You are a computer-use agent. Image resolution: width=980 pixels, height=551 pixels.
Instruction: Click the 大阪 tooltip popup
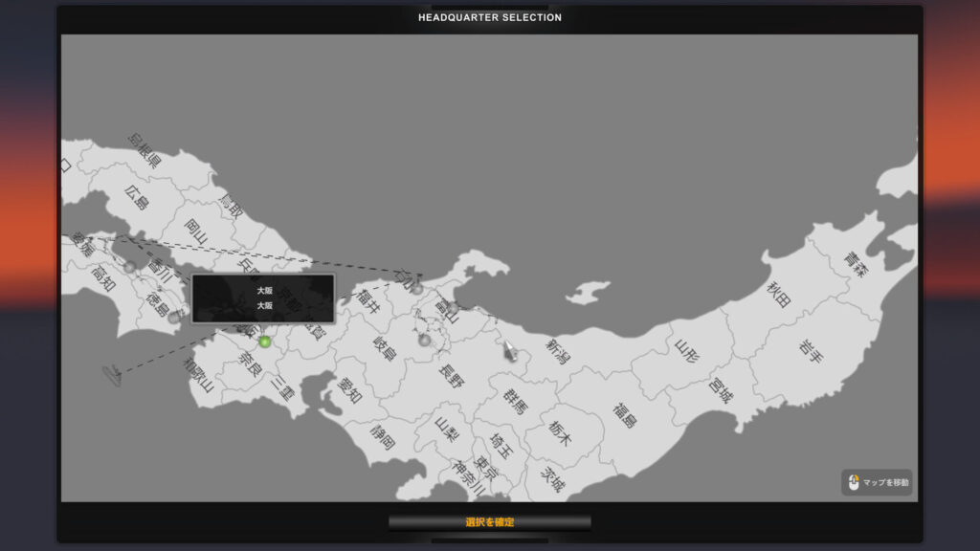[x=263, y=298]
